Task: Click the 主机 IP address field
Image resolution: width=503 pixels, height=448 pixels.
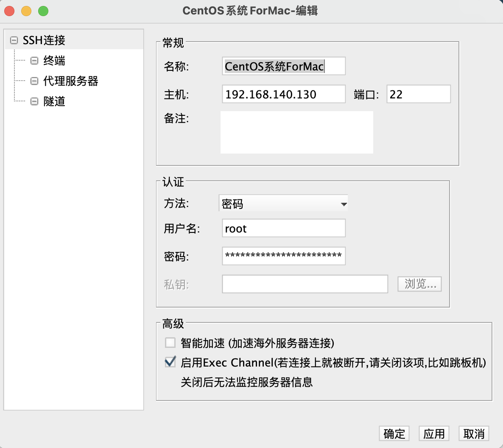Action: tap(284, 94)
